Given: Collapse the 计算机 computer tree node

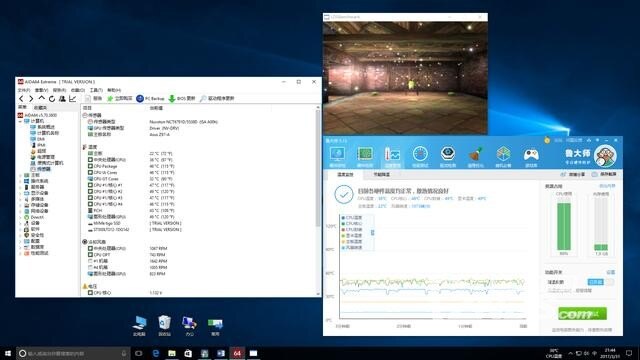Looking at the screenshot, I should (20, 121).
